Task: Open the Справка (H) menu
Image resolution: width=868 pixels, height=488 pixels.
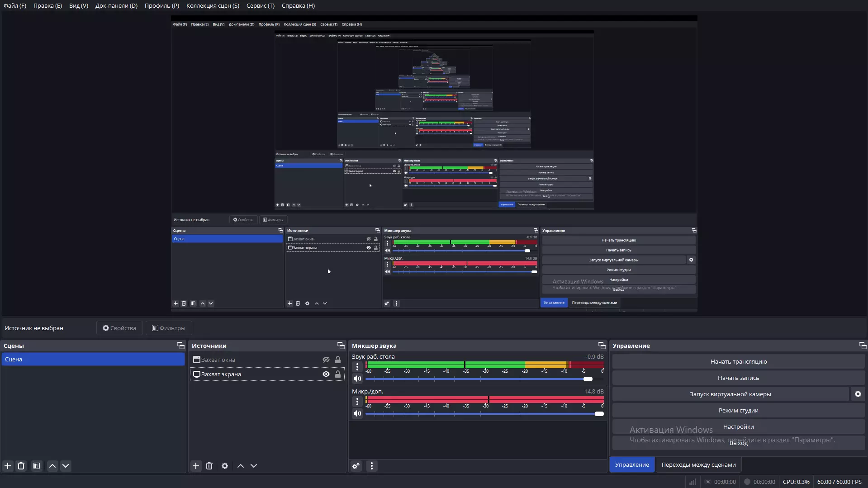Action: pos(298,6)
